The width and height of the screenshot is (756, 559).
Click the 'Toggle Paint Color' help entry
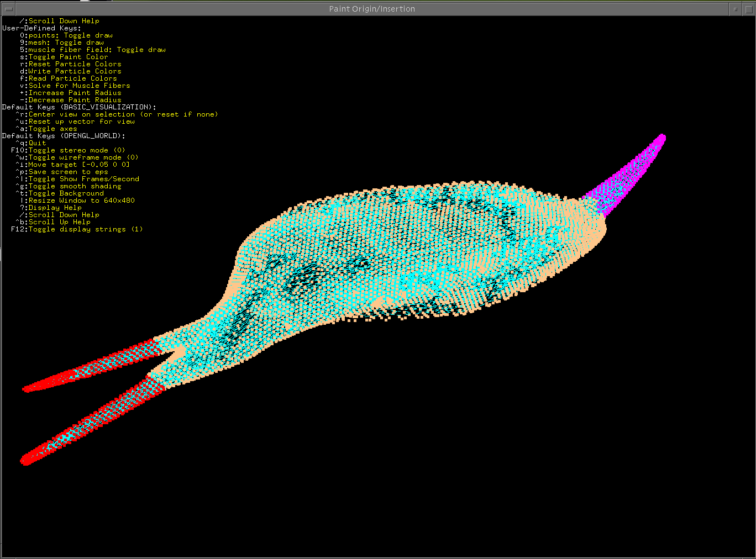[x=68, y=57]
